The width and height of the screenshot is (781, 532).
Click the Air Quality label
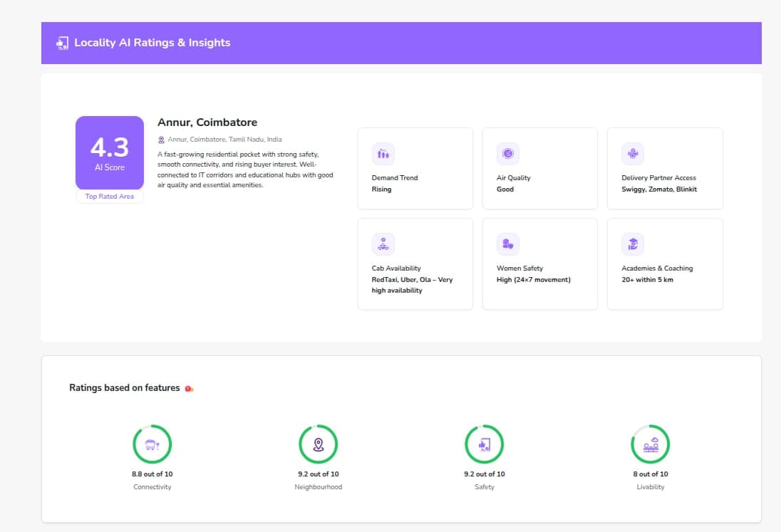[x=514, y=177]
